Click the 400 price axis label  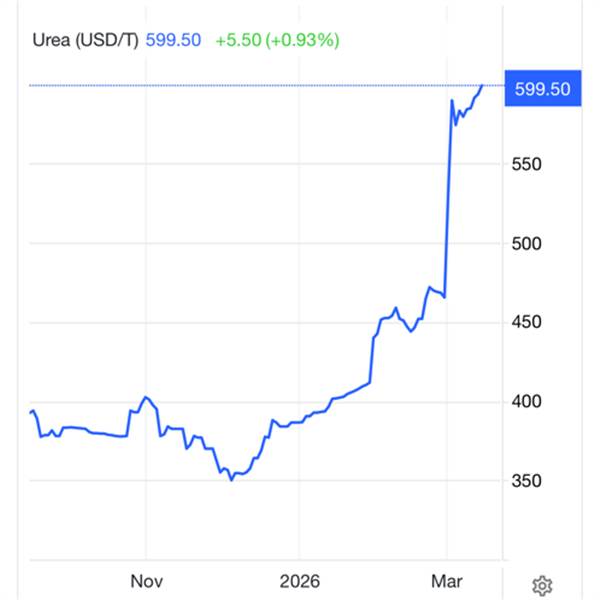(x=526, y=402)
